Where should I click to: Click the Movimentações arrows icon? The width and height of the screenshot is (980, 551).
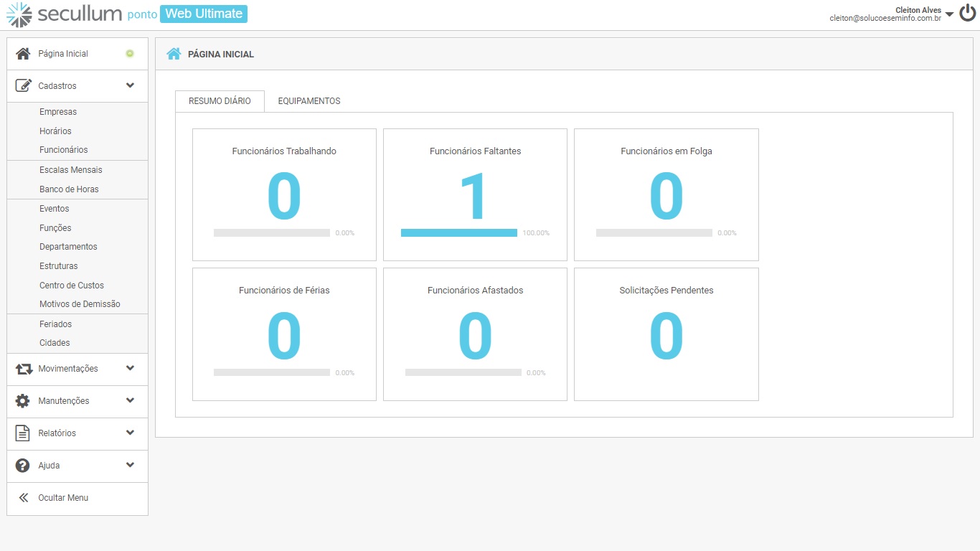(x=24, y=369)
